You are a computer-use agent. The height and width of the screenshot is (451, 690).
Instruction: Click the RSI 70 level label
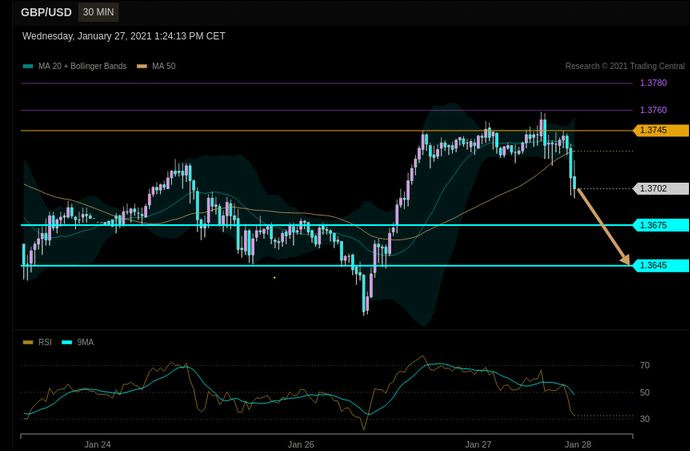(x=645, y=365)
